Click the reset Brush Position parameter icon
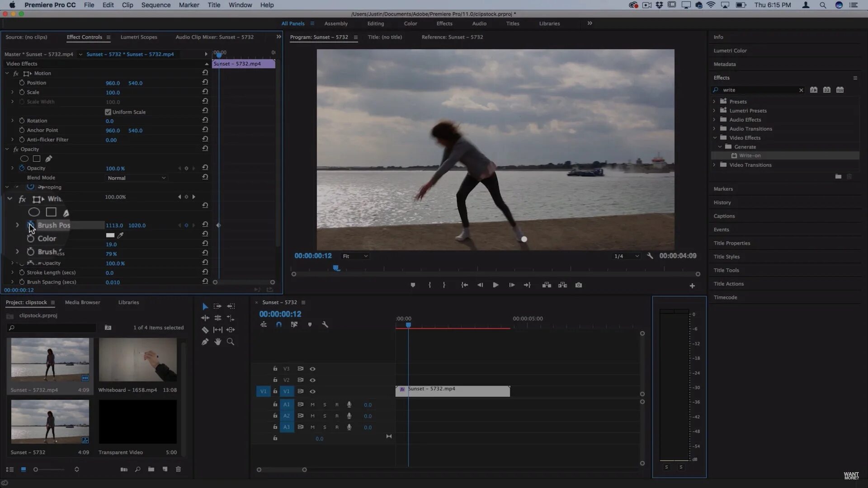Screen dimensions: 868x488 pos(205,225)
